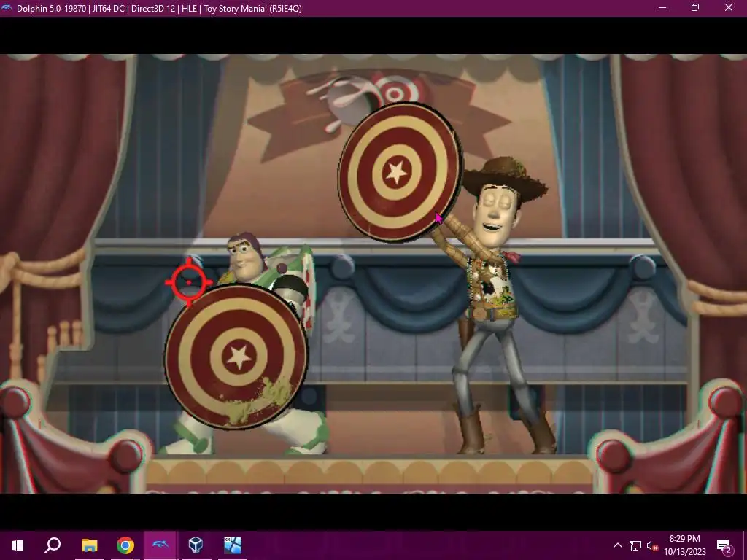
Task: Launch Google Chrome from taskbar
Action: [x=125, y=545]
